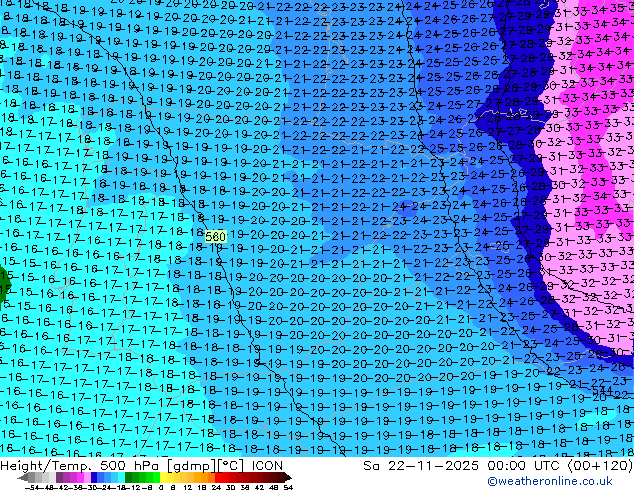Click the dark maroon right arrow end of the color scale

coord(288,478)
